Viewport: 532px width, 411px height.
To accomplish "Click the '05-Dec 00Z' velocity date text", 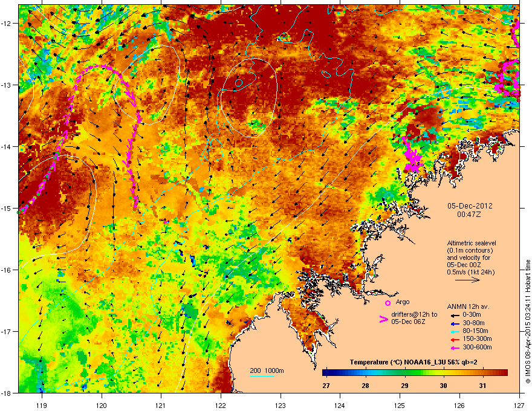I will (464, 265).
